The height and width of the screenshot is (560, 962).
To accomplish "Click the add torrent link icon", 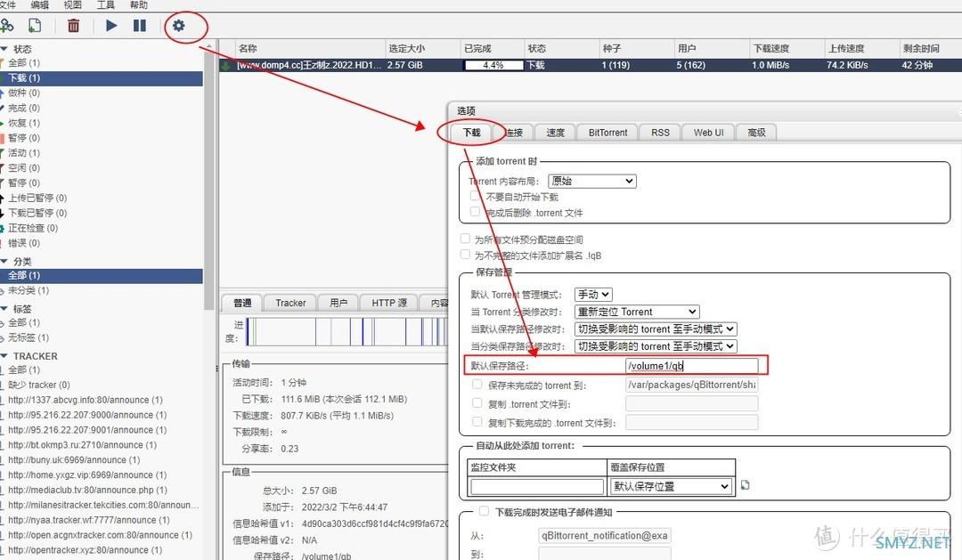I will click(7, 26).
